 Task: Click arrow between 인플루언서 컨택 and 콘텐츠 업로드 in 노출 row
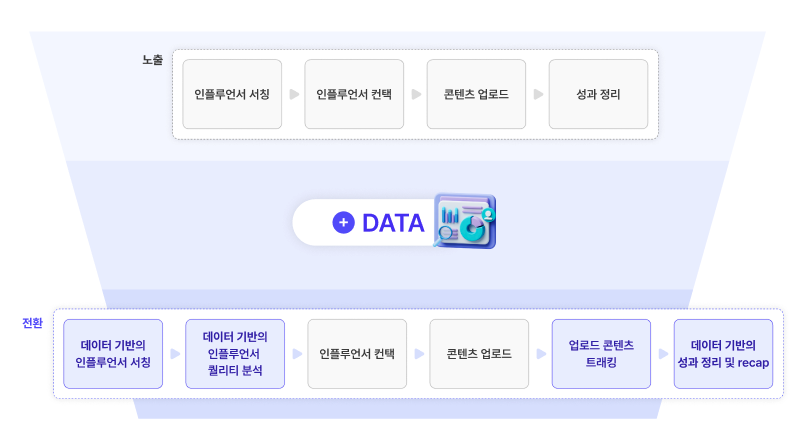click(x=416, y=95)
